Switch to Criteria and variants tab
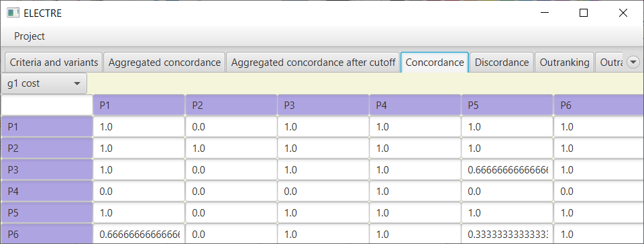 (x=54, y=63)
